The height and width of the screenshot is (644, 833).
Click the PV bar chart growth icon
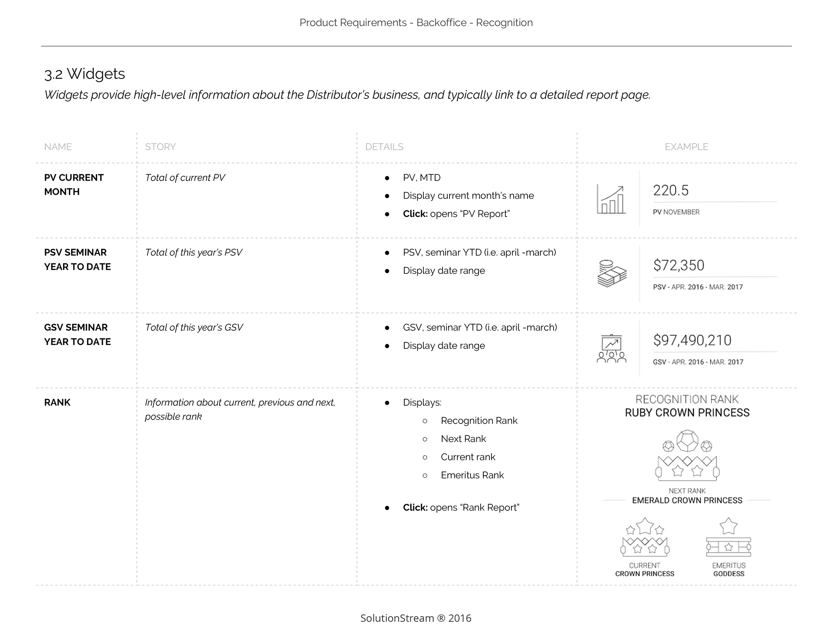611,200
